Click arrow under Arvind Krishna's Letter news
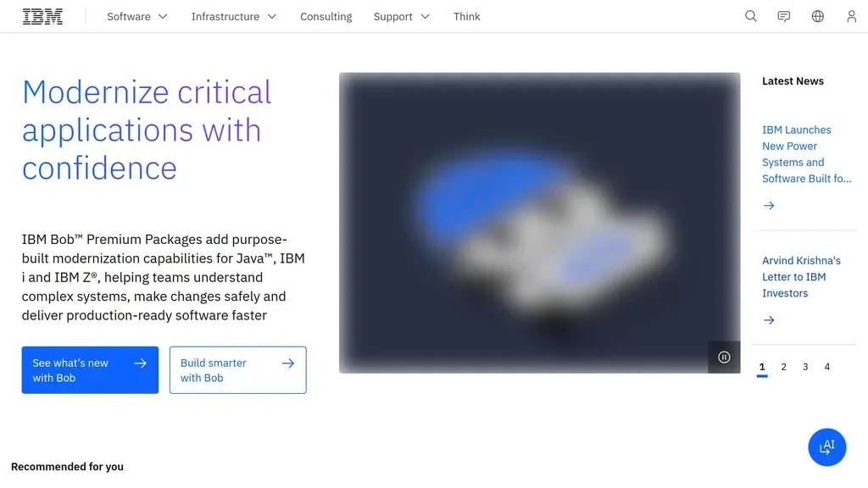Viewport: 868px width, 488px height. (x=769, y=320)
